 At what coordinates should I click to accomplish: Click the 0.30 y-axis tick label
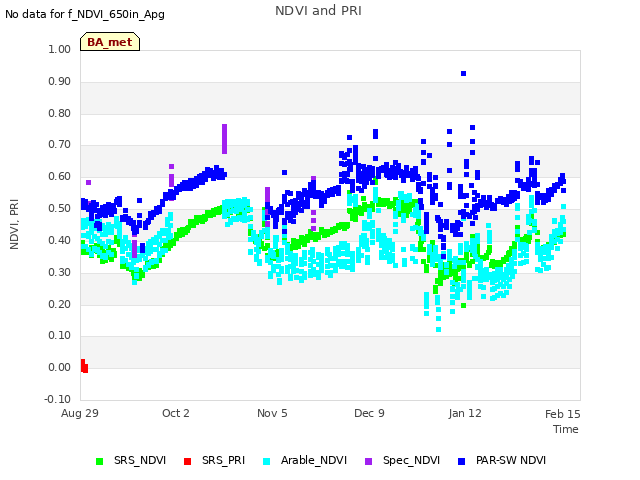click(60, 272)
